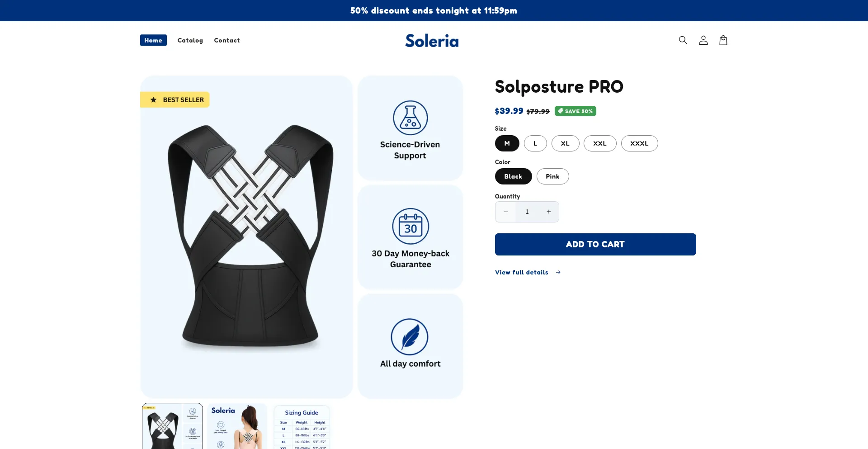Click the All day comfort feather icon
The image size is (868, 449).
pyautogui.click(x=410, y=337)
